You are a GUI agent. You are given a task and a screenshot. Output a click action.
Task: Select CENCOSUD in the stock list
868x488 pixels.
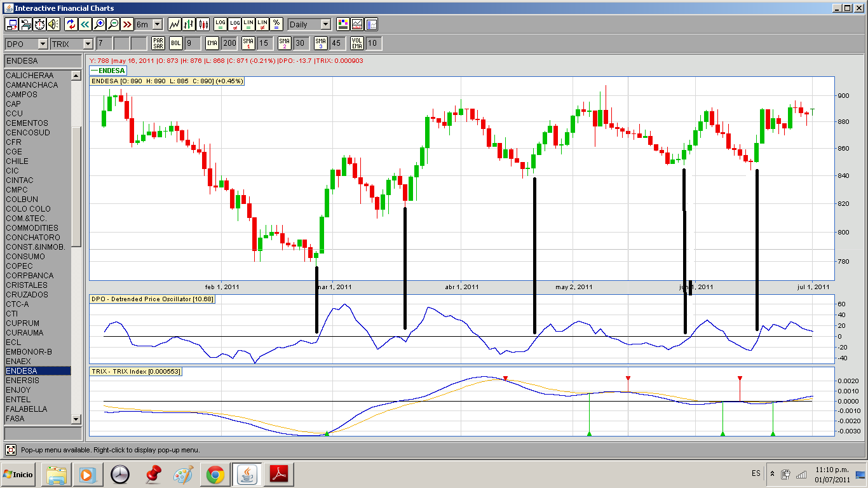tap(37, 133)
